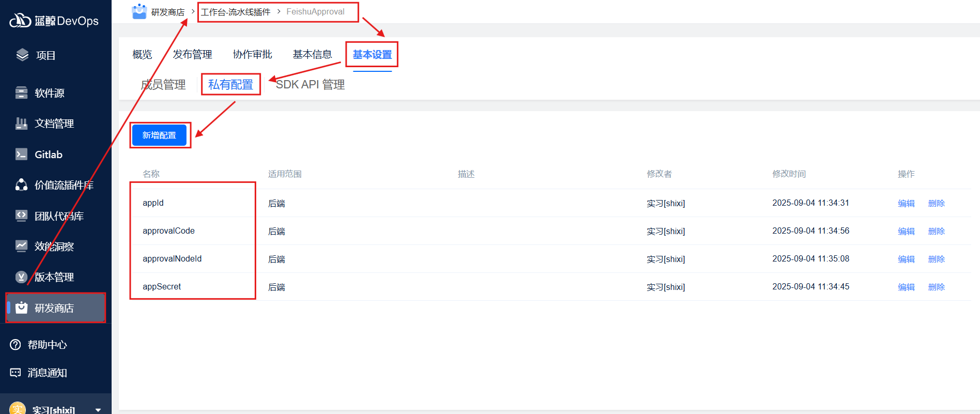Screen dimensions: 980x414
Task: Open 价值流插件库 sidebar icon
Action: click(x=21, y=185)
